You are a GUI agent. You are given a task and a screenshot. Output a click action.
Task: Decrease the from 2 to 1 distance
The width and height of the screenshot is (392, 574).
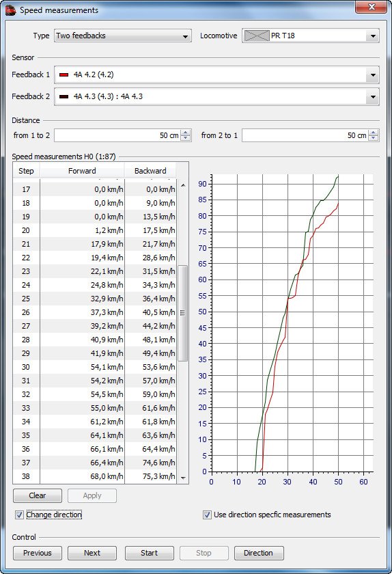[x=374, y=138]
